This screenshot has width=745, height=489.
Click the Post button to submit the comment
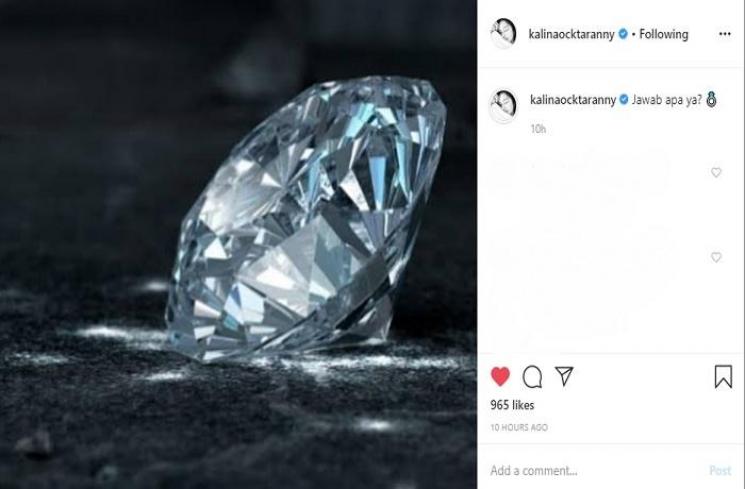pos(720,470)
